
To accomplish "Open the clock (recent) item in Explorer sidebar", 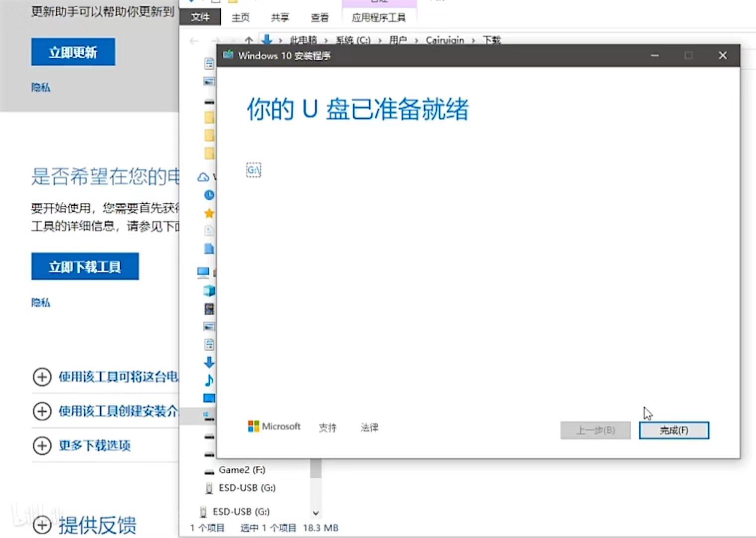I will [209, 195].
